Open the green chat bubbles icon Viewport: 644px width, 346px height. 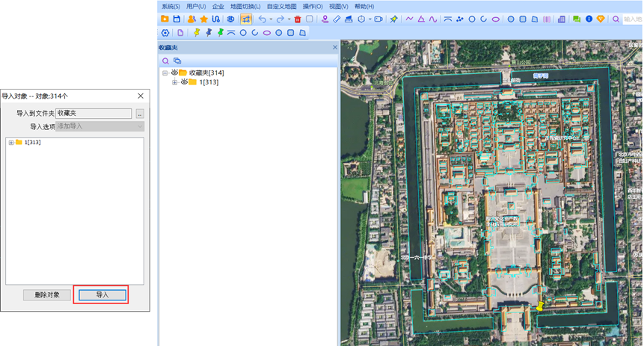577,19
